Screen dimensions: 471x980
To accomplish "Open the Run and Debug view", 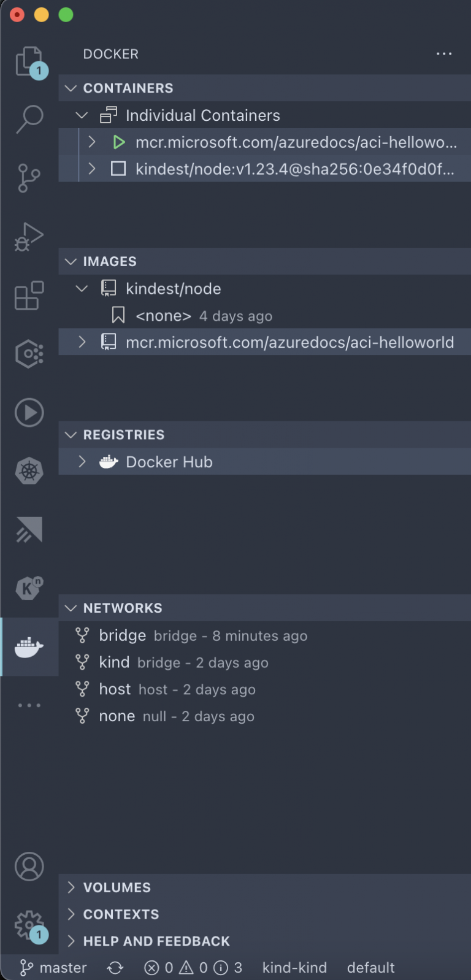I will (x=29, y=236).
